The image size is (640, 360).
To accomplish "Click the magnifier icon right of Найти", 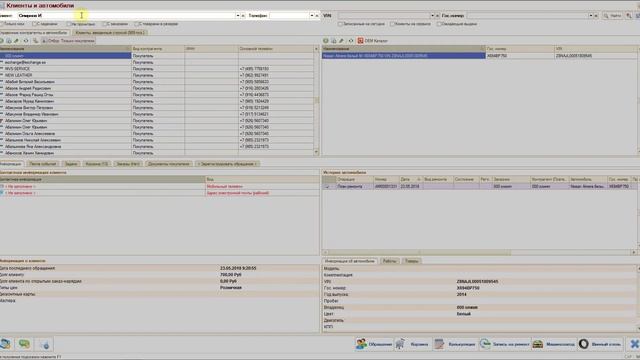I will click(629, 16).
